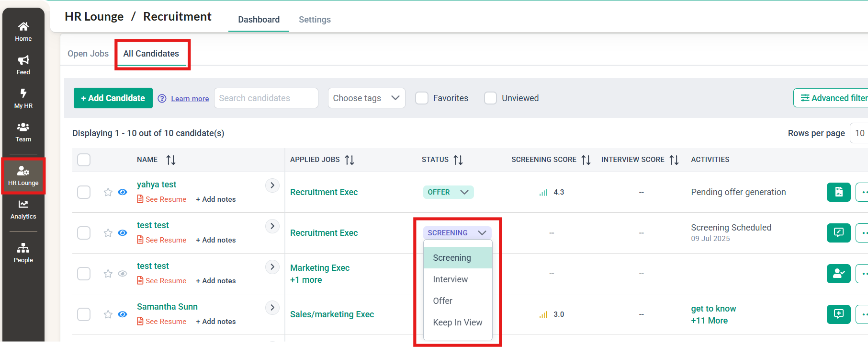Open the Feed megaphone icon
The image size is (868, 347).
[23, 65]
